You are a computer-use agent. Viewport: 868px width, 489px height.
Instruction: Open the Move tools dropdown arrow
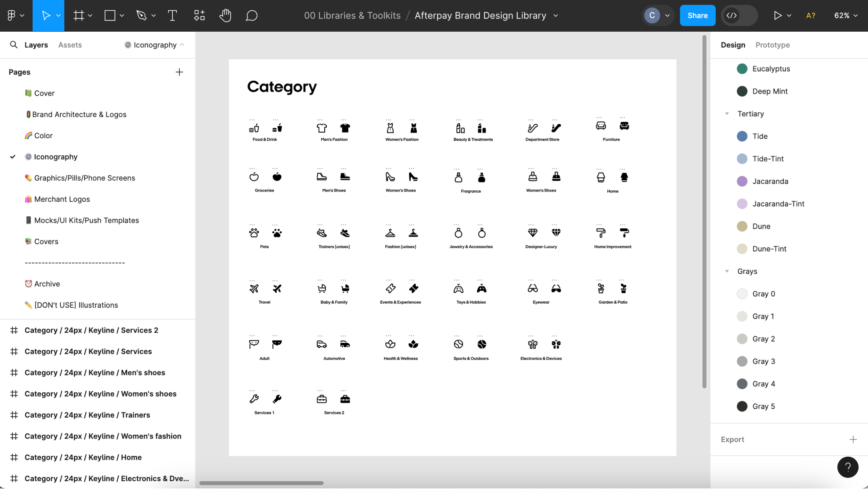click(58, 16)
